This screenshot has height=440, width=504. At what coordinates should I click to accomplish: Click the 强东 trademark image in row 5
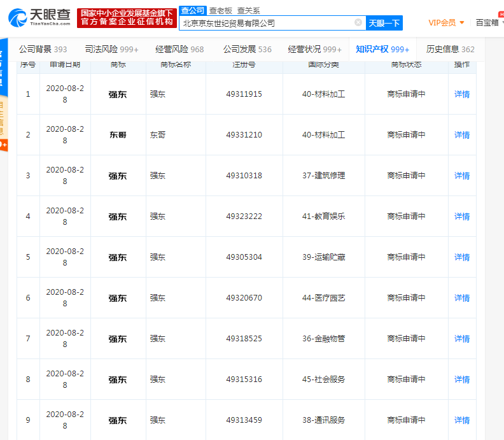118,257
